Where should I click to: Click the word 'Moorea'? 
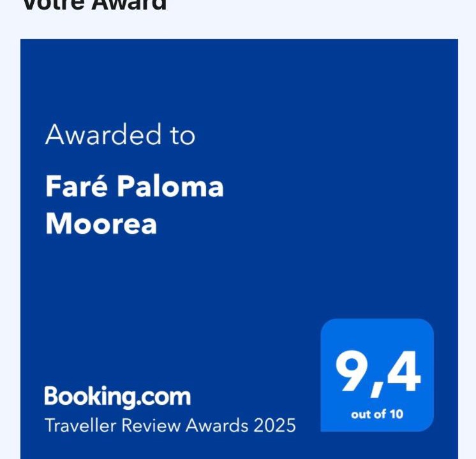click(101, 224)
